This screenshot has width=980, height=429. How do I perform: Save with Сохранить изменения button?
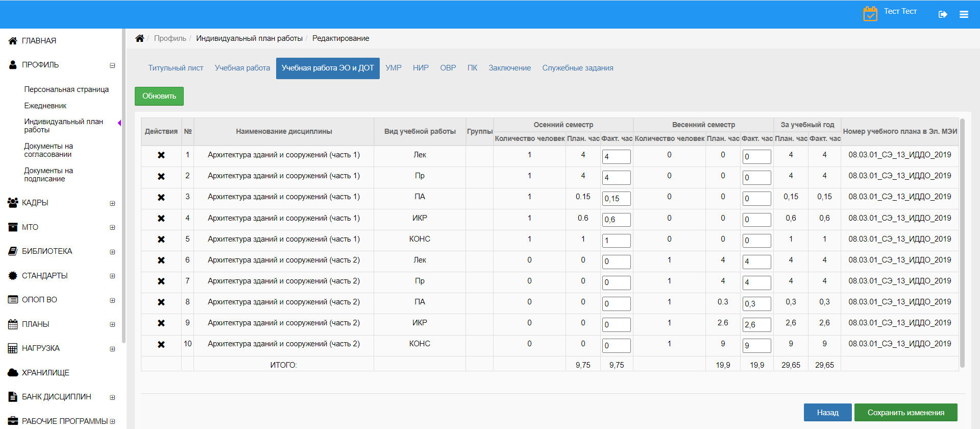point(906,413)
